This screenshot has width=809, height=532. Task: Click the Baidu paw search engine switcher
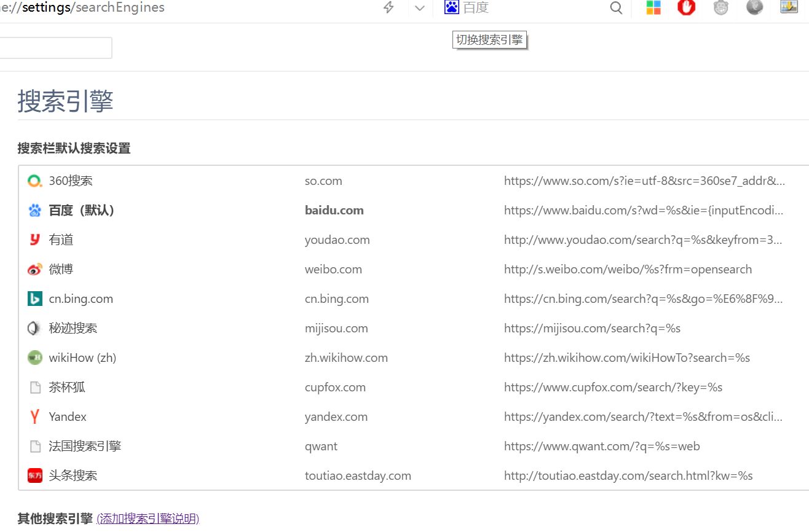452,8
